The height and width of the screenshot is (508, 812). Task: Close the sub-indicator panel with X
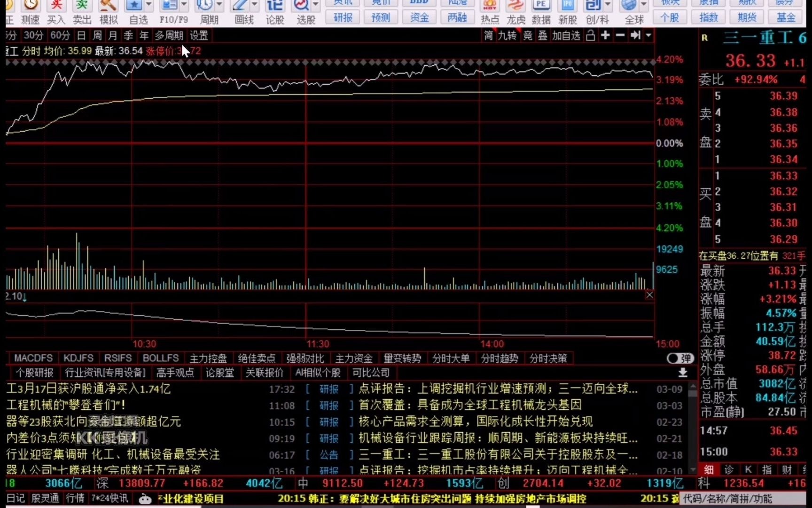[x=649, y=295]
